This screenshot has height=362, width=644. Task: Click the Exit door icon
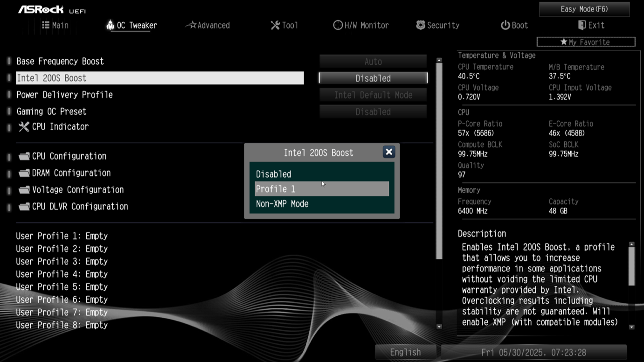[582, 25]
